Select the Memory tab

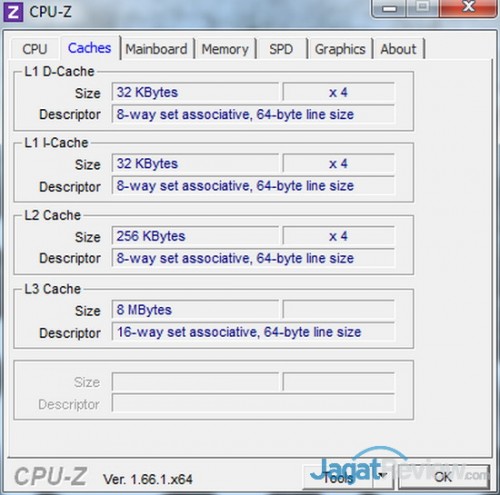coord(225,49)
